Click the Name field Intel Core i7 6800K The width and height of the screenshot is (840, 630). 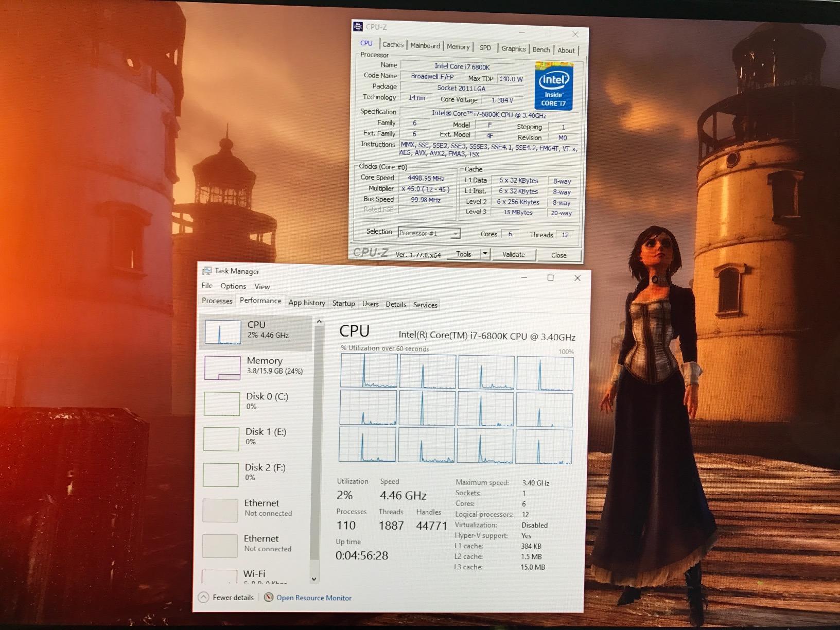(x=462, y=66)
